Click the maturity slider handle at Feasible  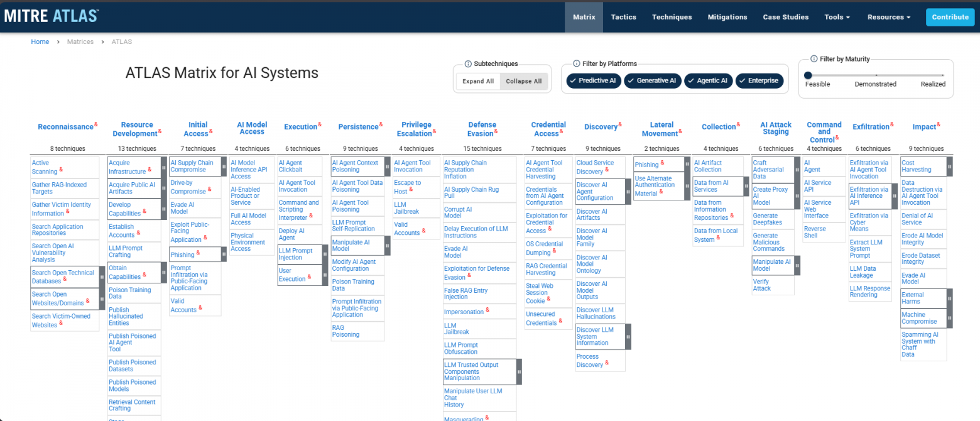pos(807,75)
